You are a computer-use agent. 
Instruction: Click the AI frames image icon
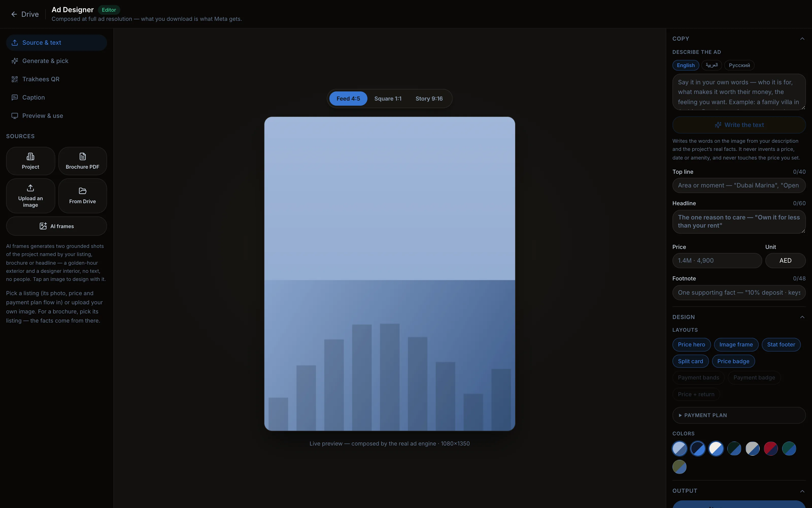click(43, 226)
